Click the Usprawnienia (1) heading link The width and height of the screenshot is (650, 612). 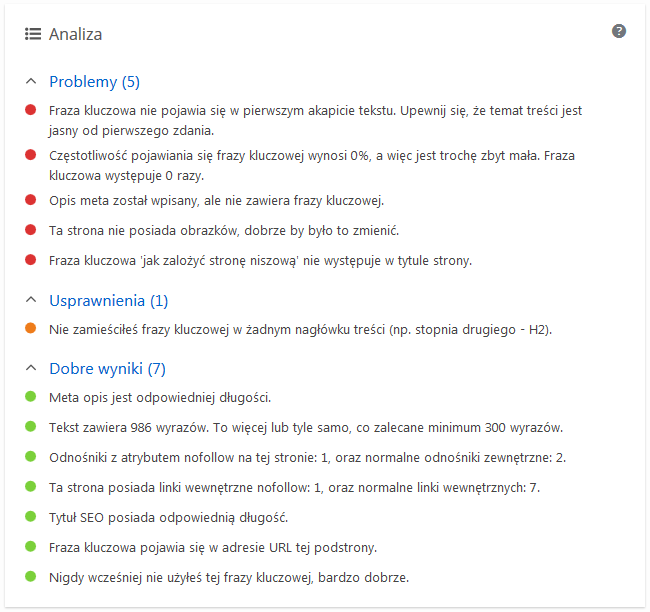click(x=109, y=300)
